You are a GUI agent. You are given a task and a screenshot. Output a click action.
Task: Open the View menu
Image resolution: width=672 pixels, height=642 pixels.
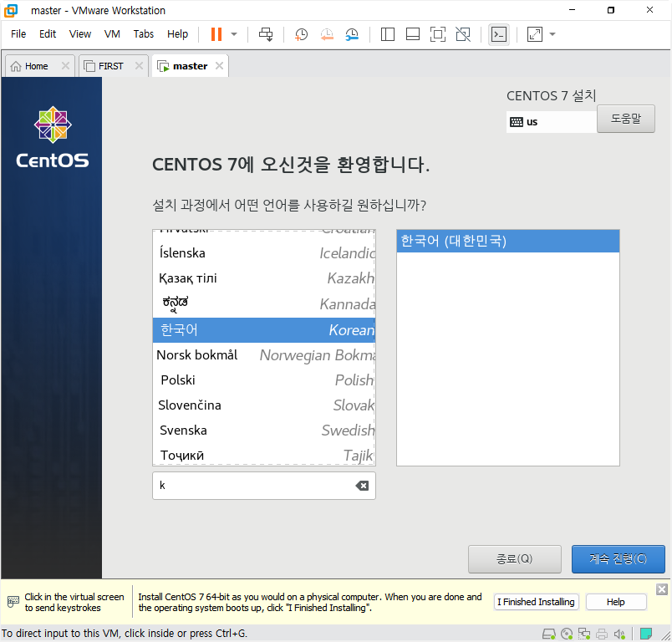click(80, 34)
